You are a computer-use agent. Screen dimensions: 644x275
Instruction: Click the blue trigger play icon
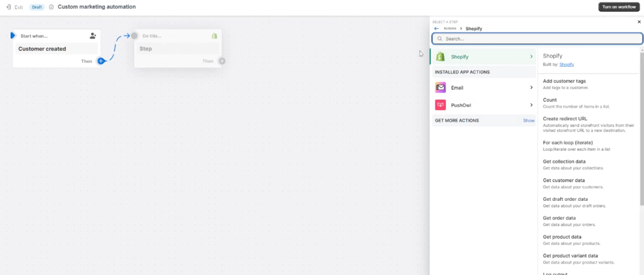coord(12,36)
